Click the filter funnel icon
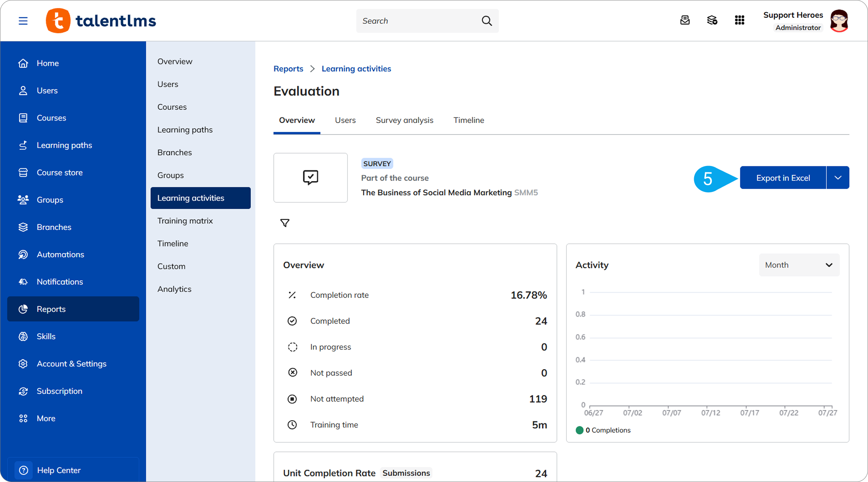Viewport: 868px width, 482px height. click(x=285, y=223)
